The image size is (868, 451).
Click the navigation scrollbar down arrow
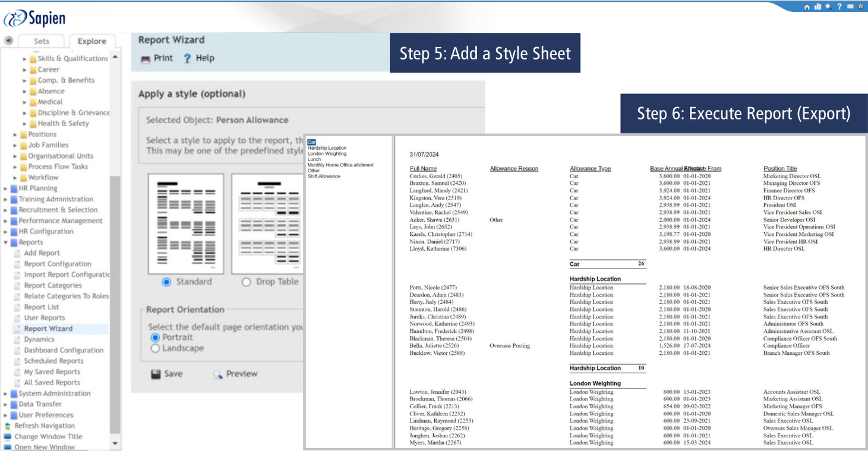pos(115,443)
